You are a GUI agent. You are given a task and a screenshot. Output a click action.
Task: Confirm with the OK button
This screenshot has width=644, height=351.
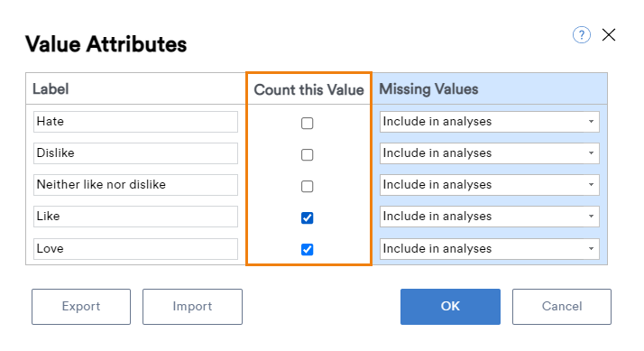(451, 307)
